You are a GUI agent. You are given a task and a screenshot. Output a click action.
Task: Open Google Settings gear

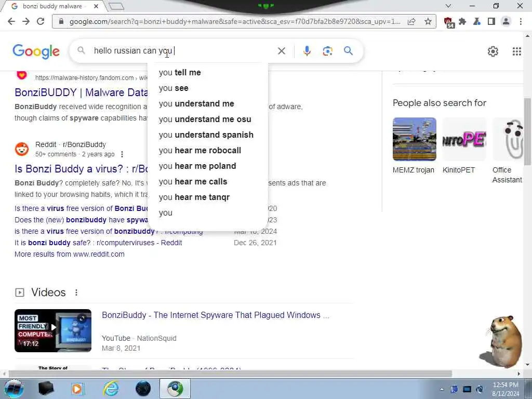[x=493, y=51]
